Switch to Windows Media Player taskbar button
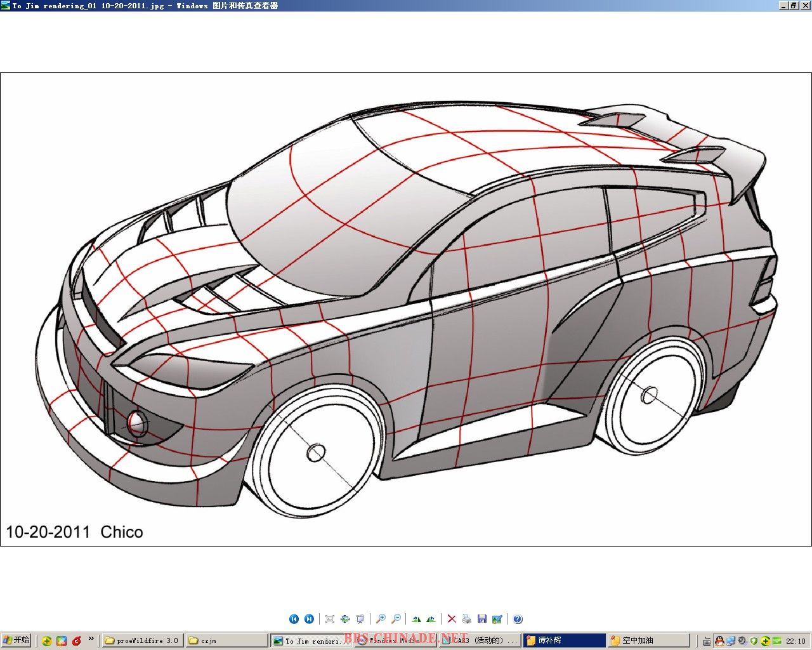The height and width of the screenshot is (650, 812). pos(395,640)
